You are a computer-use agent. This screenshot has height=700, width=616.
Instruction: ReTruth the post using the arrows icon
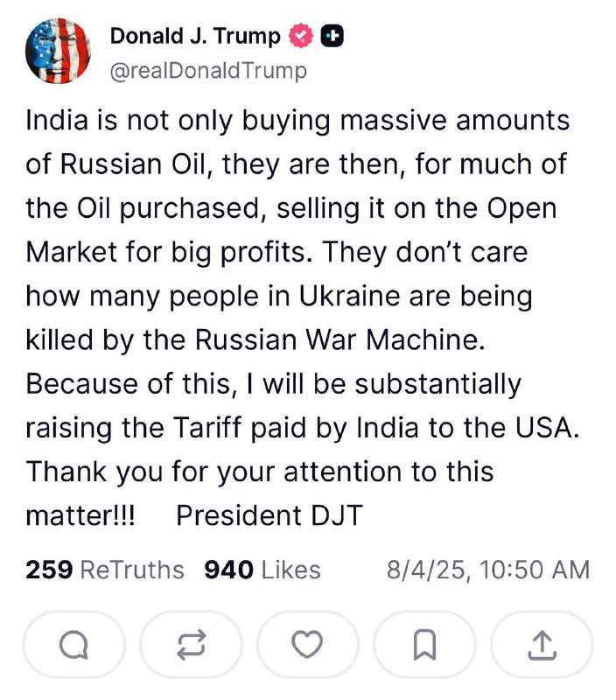pyautogui.click(x=191, y=644)
